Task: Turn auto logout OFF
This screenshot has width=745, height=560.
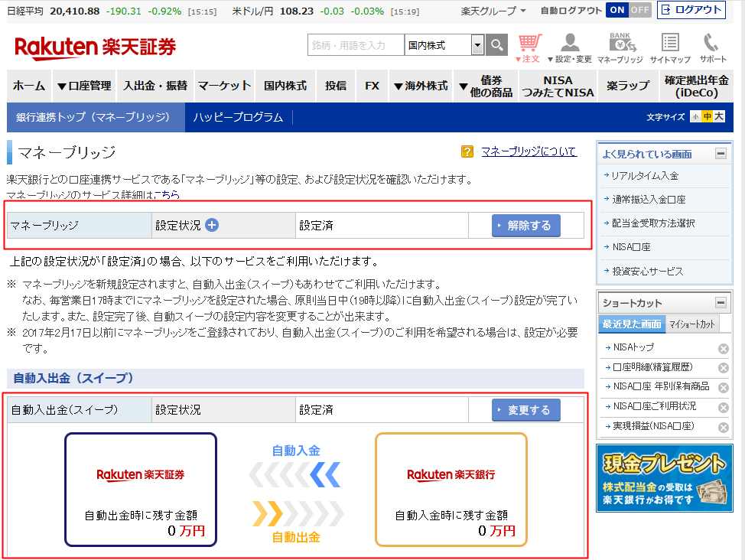Action: point(640,10)
